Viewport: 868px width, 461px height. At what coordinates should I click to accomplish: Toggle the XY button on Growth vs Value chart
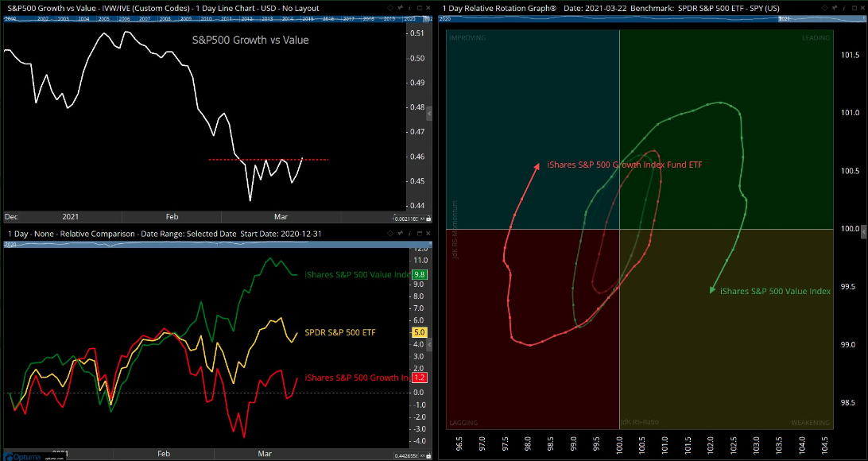tap(423, 219)
